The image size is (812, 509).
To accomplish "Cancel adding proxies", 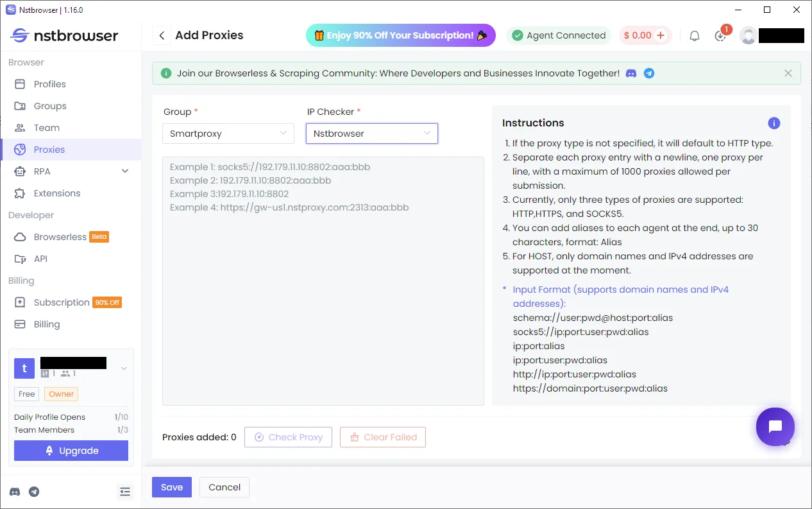I will click(224, 487).
